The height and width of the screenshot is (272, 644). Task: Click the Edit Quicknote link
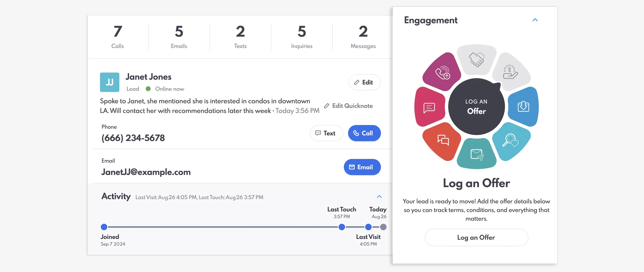pyautogui.click(x=348, y=106)
